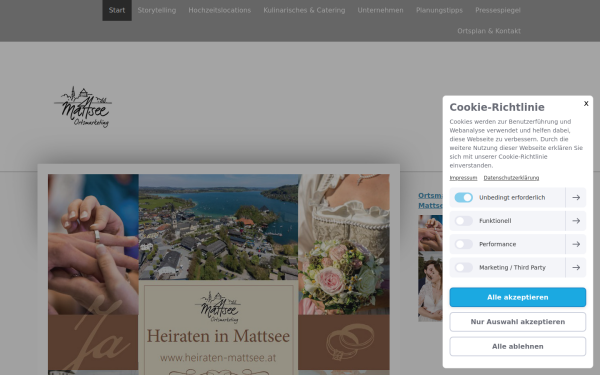
Task: Click the Mattsee Ortsmarketing header logo
Action: [83, 107]
